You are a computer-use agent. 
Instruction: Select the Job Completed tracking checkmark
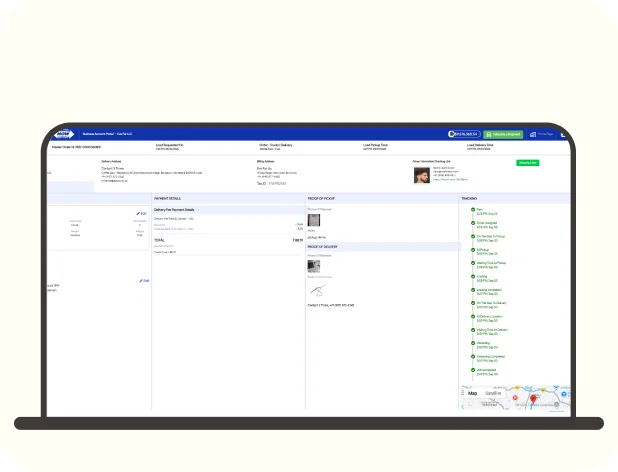(473, 370)
